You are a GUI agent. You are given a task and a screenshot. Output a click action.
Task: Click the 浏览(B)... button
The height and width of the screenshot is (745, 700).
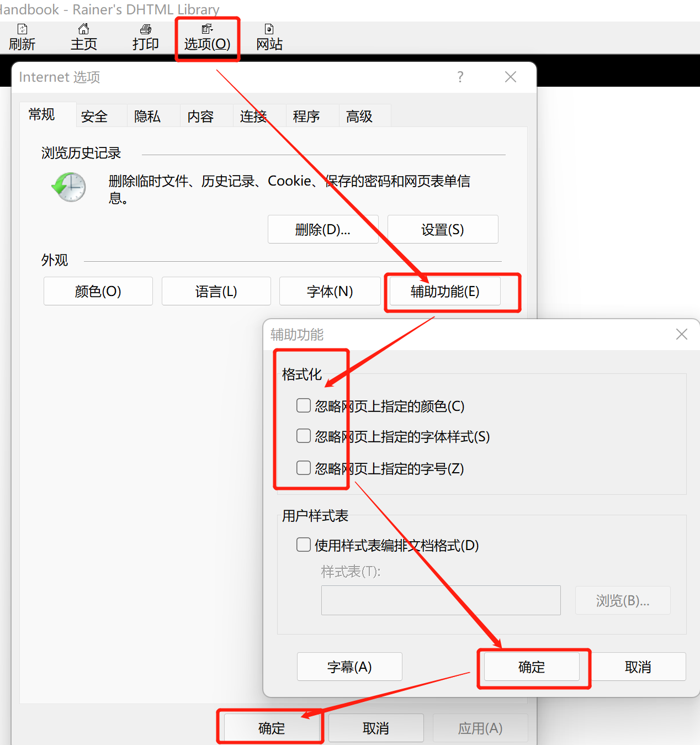pyautogui.click(x=623, y=600)
